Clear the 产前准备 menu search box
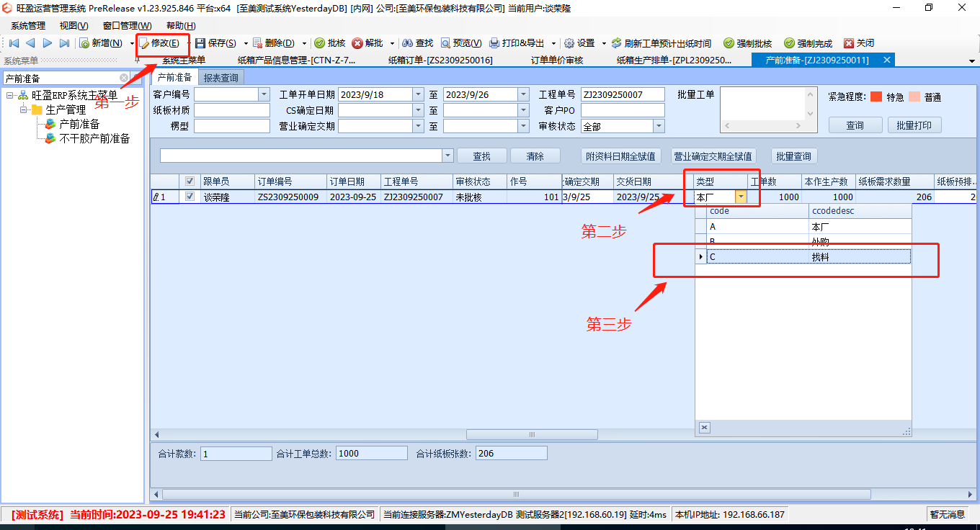The image size is (980, 530). coord(124,78)
